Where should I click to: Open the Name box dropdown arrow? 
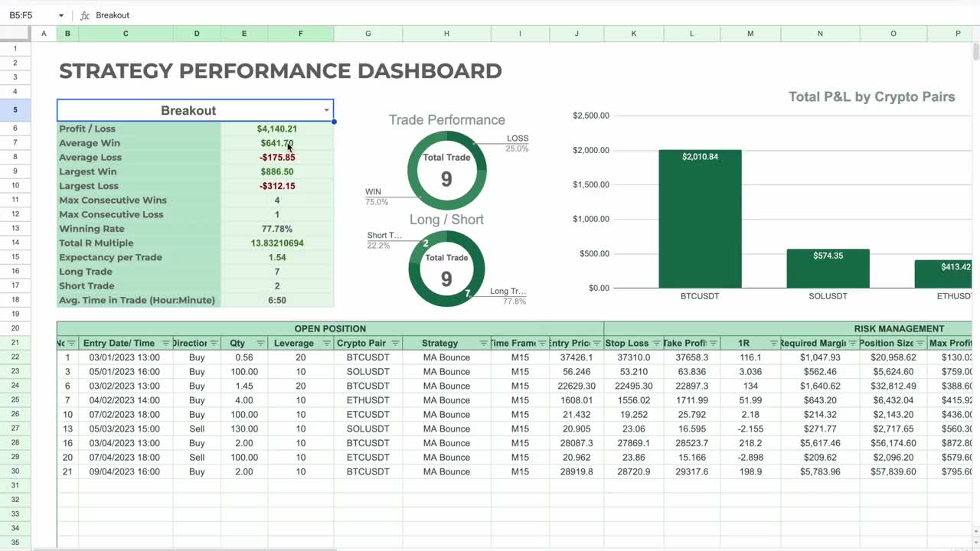(x=61, y=15)
